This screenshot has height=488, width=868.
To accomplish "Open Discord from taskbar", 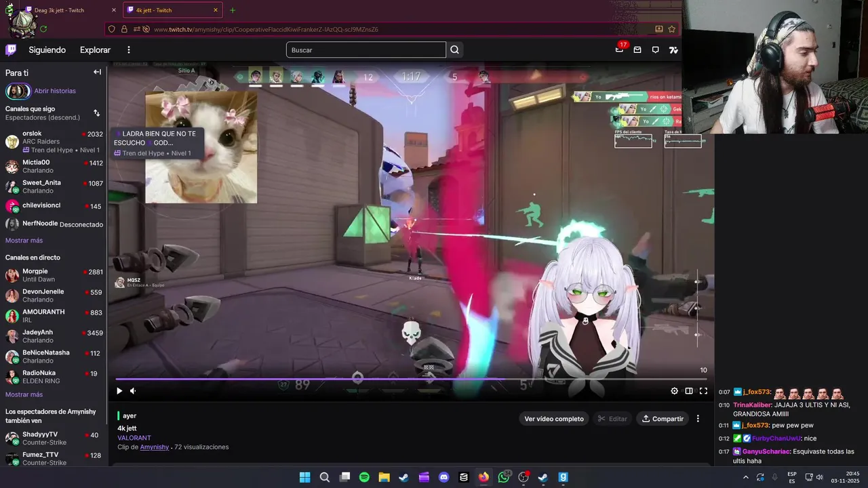I will [443, 477].
